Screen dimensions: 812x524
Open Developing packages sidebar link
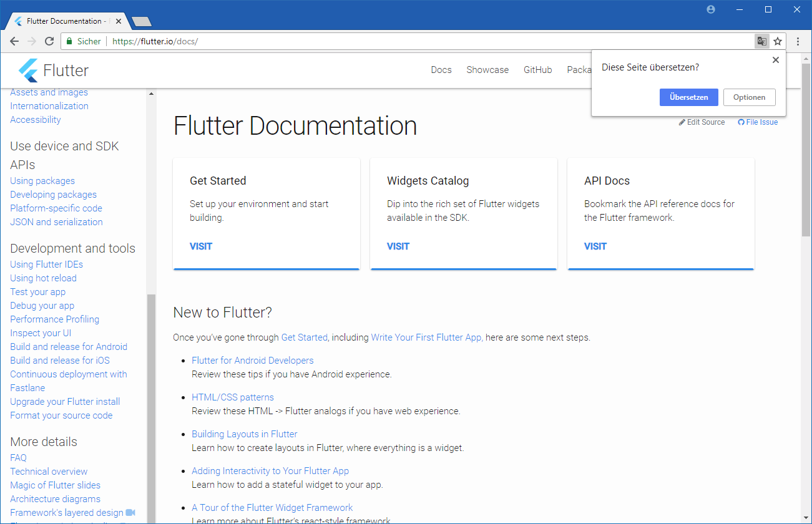pos(54,195)
